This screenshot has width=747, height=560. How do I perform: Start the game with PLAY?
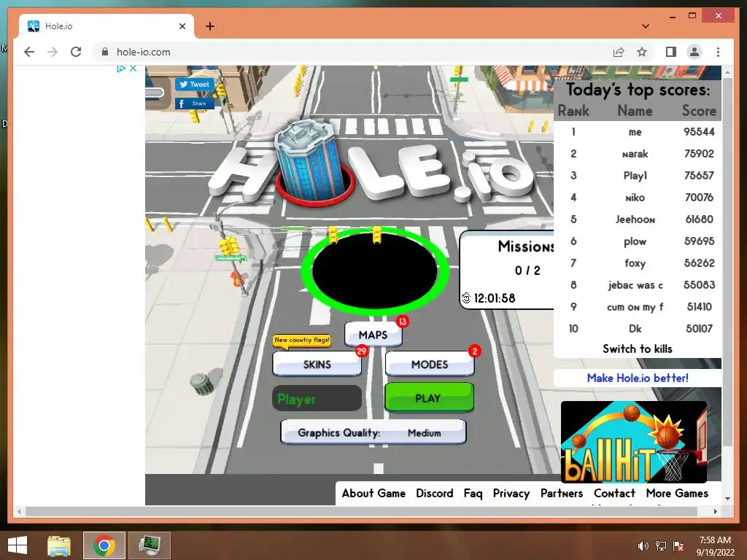[x=429, y=397]
